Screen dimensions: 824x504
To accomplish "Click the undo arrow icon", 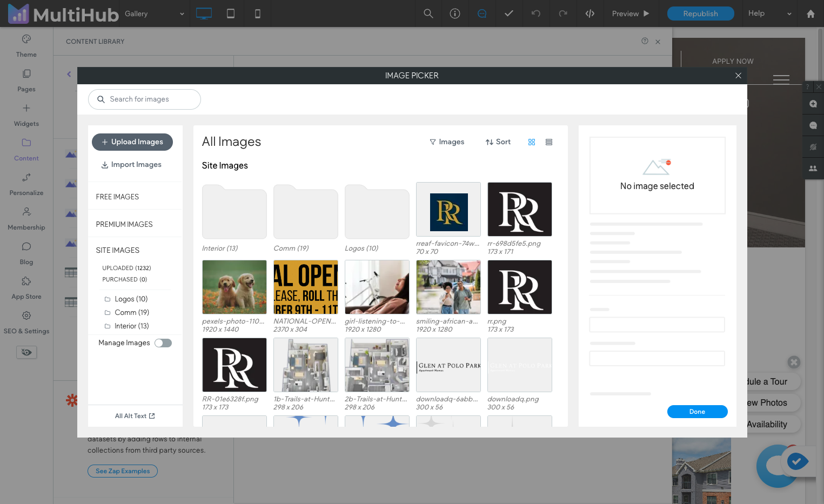I will click(x=536, y=14).
